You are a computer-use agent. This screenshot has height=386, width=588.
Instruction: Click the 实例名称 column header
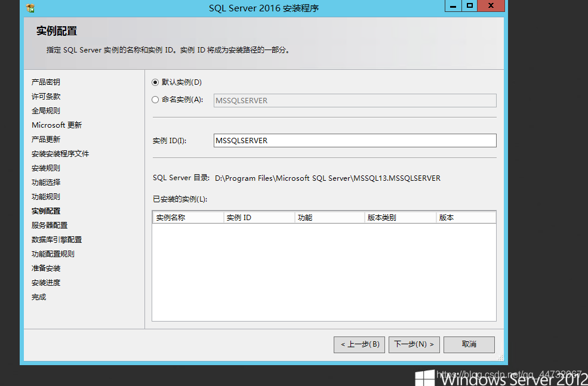[x=188, y=217]
